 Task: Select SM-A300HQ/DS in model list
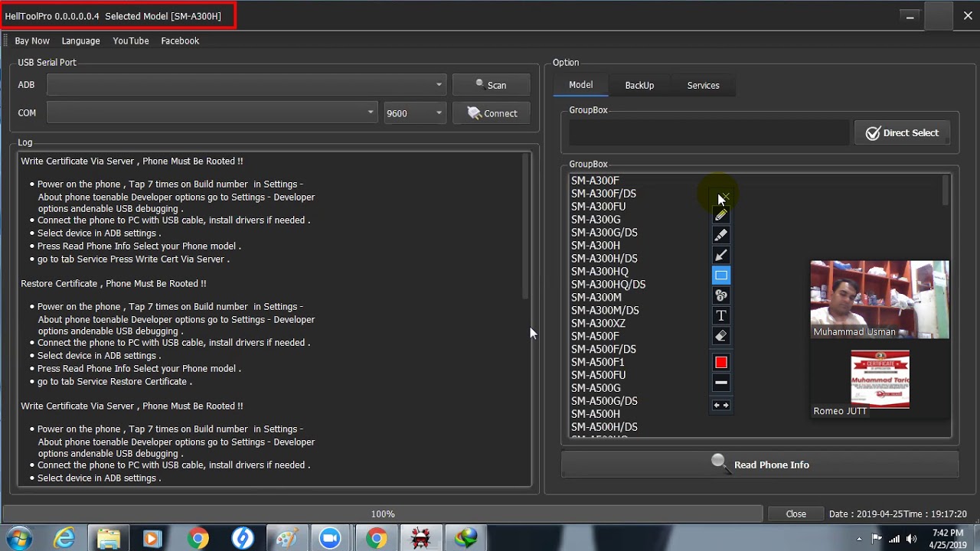(608, 284)
